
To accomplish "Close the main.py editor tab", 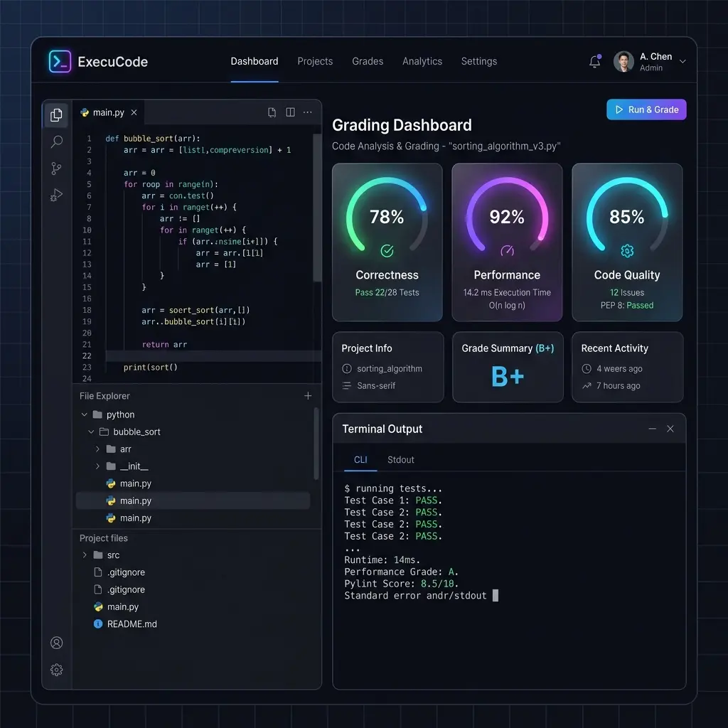I will (x=134, y=112).
